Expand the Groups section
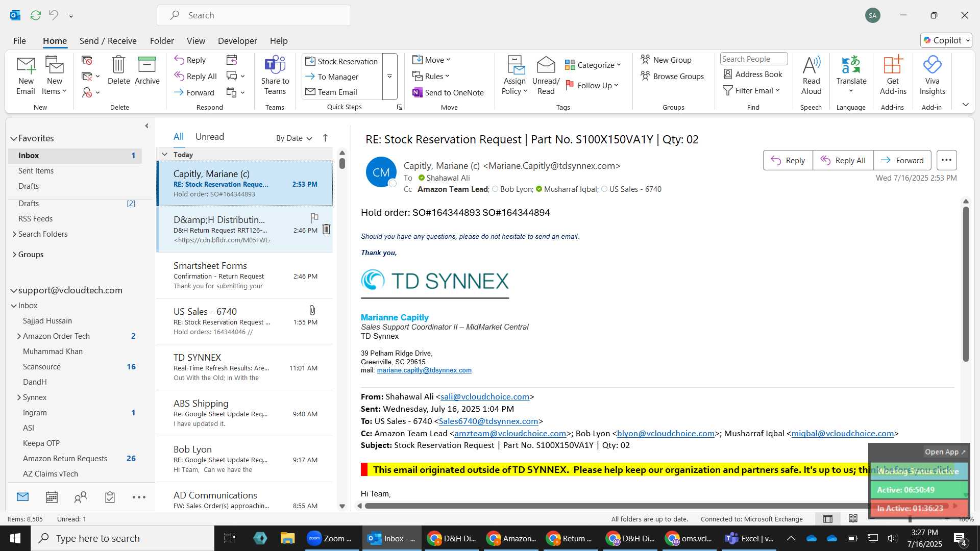 [x=14, y=255]
